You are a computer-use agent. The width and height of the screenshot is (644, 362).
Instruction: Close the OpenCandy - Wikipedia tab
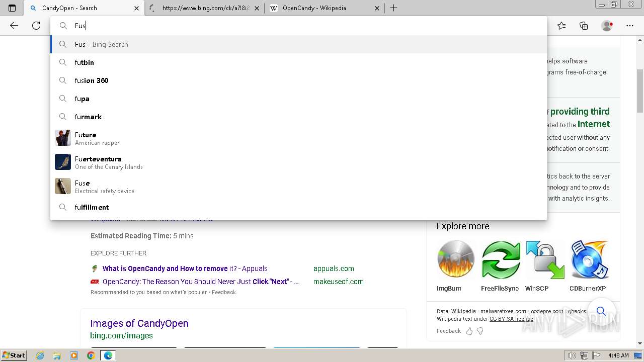pos(377,8)
